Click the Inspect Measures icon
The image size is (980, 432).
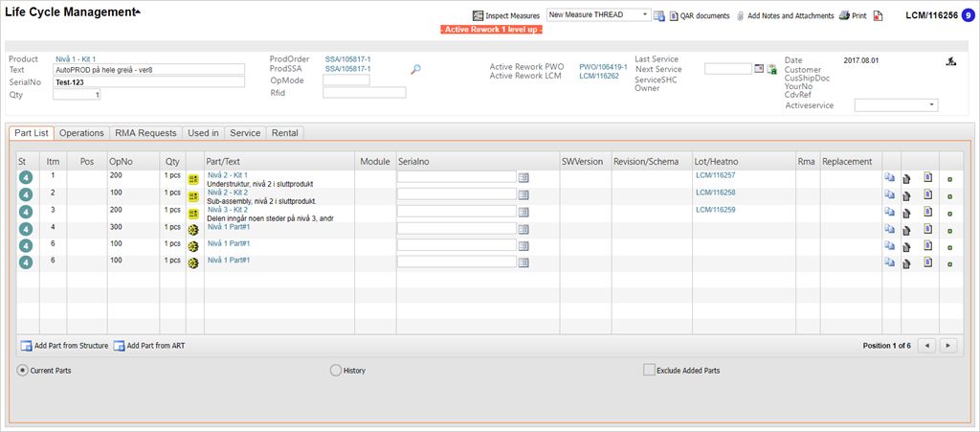(x=478, y=16)
